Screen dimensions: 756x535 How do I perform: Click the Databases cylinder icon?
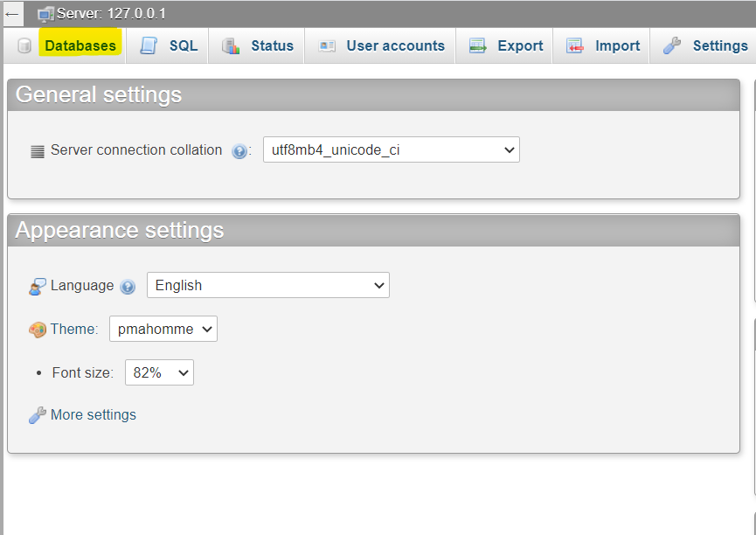coord(24,45)
